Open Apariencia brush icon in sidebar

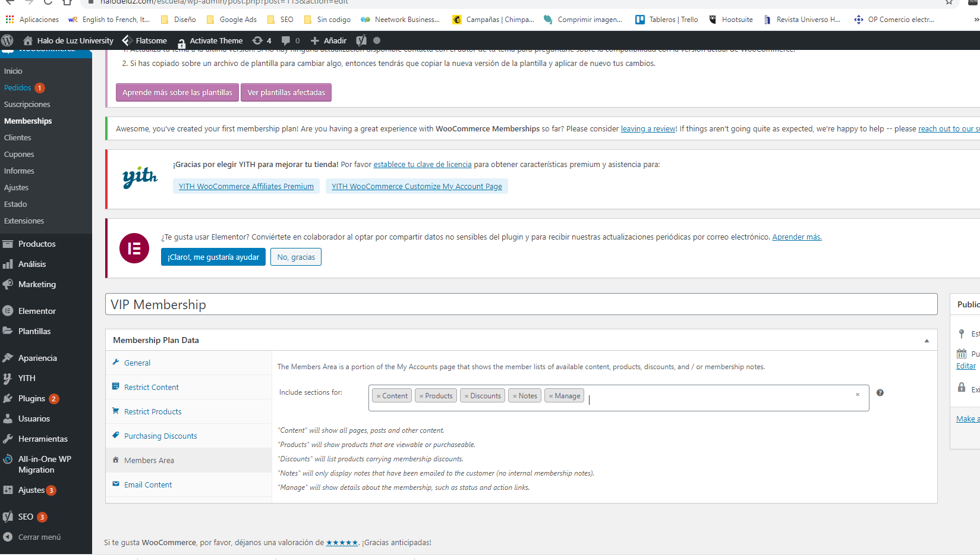pos(8,358)
